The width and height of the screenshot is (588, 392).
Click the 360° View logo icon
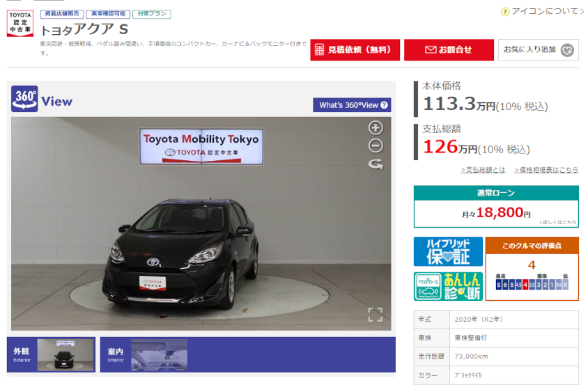click(x=24, y=99)
